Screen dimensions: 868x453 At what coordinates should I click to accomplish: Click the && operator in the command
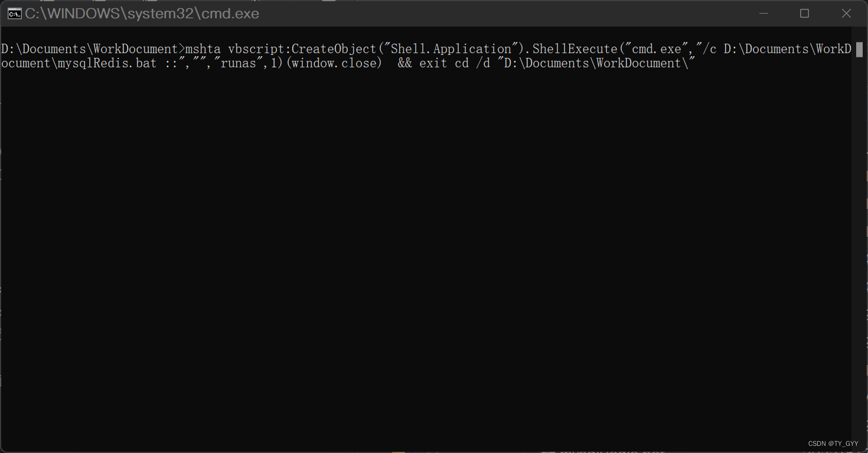point(405,63)
